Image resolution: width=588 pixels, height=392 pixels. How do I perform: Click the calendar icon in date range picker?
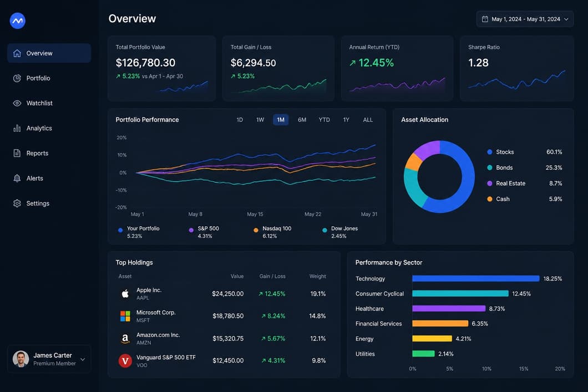[484, 19]
